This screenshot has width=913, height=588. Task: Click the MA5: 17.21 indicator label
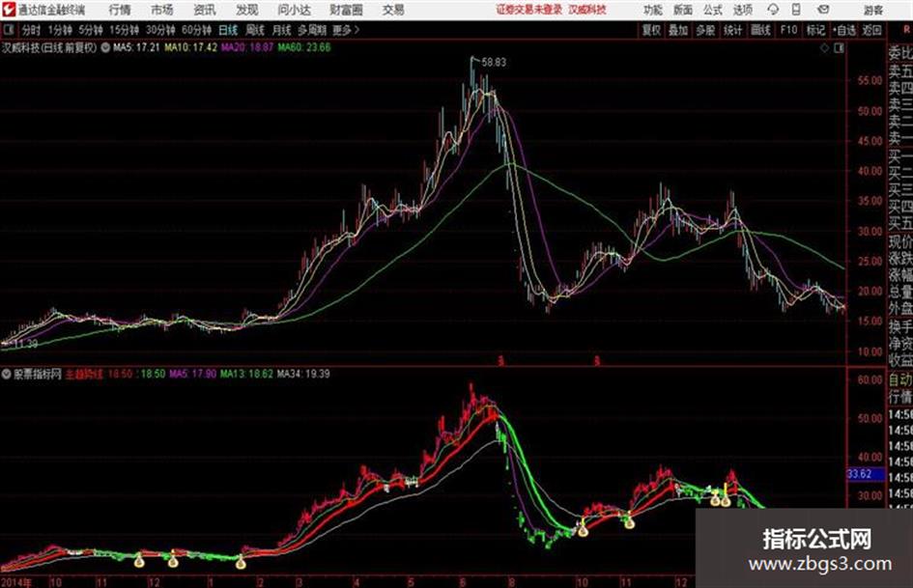[x=136, y=47]
